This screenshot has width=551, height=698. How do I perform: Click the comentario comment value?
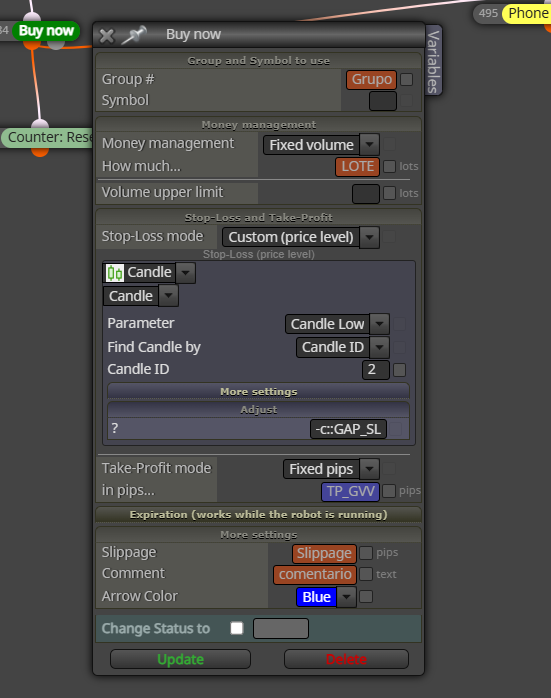[x=315, y=575]
